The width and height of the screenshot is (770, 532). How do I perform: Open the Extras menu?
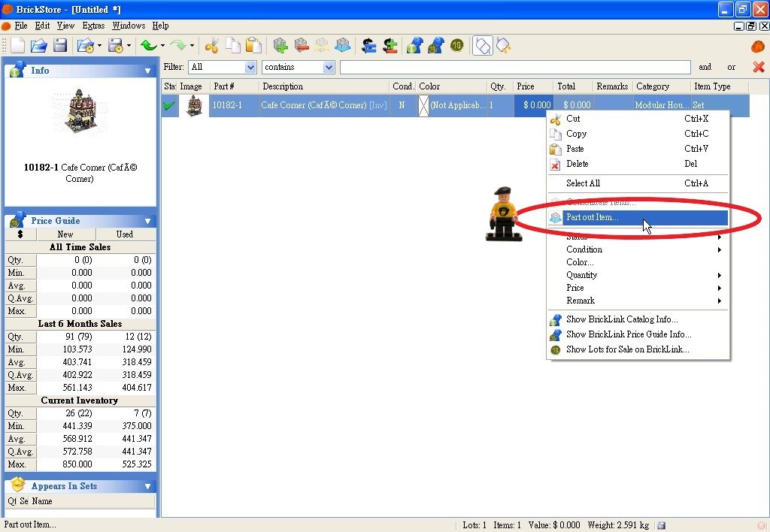pyautogui.click(x=93, y=26)
